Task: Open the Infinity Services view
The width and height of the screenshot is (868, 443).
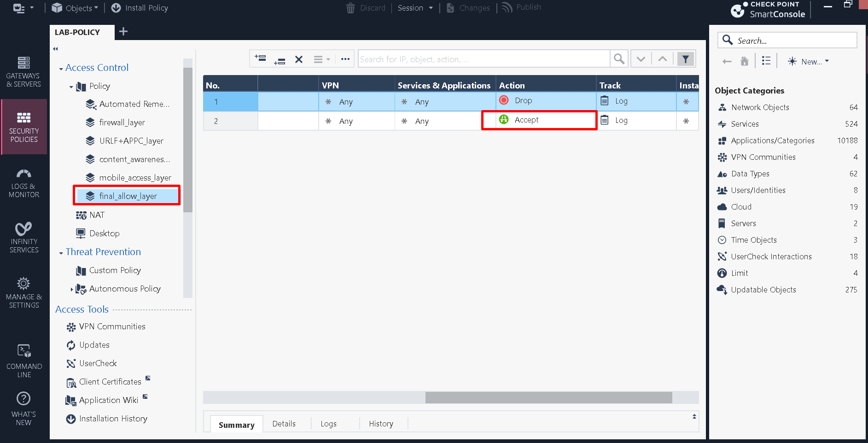Action: tap(24, 236)
